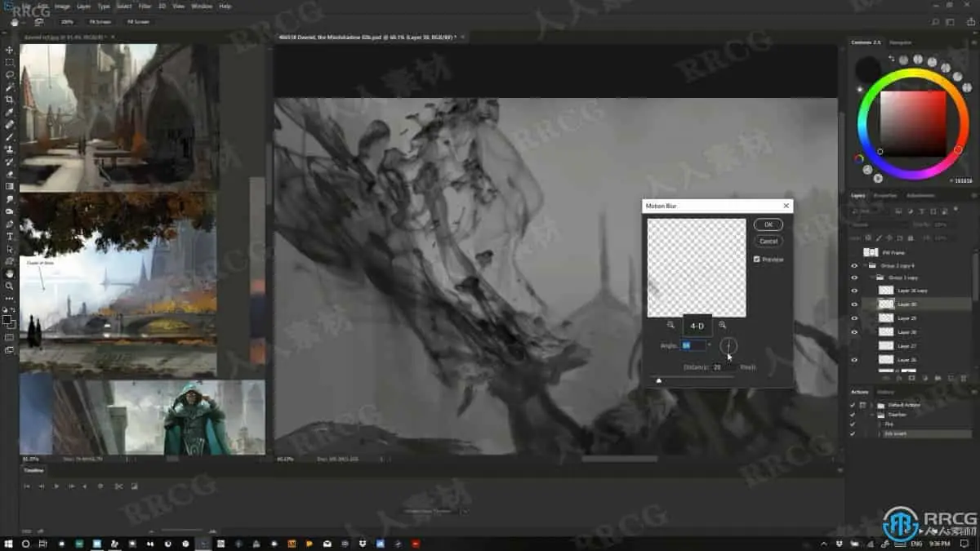
Task: Select the Clone Stamp tool
Action: [10, 149]
